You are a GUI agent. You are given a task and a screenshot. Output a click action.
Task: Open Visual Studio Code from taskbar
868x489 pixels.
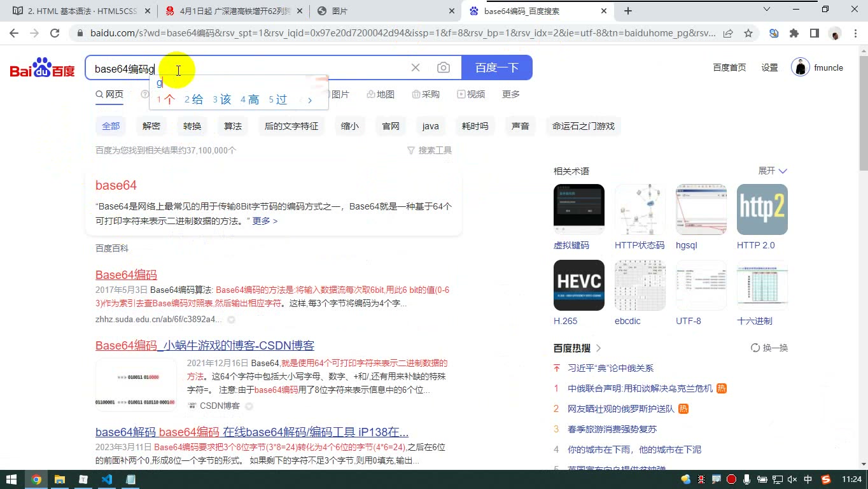[106, 479]
